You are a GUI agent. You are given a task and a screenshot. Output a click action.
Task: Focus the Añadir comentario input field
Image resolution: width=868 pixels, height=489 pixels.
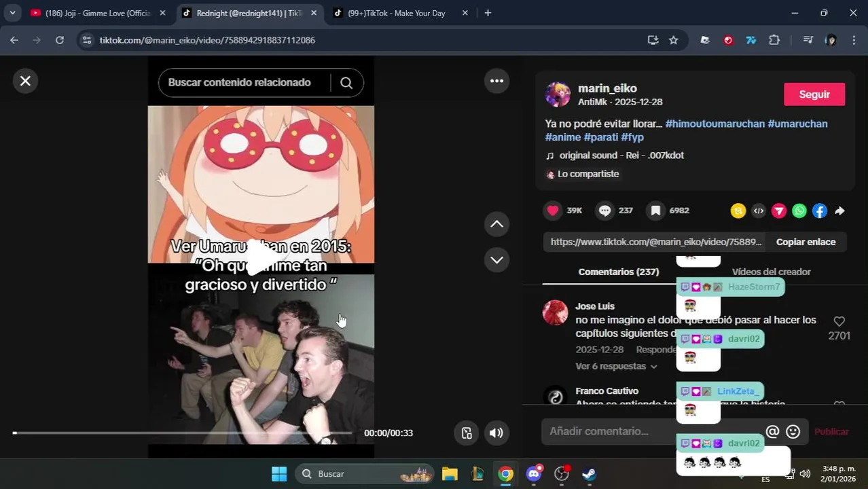[652, 431]
